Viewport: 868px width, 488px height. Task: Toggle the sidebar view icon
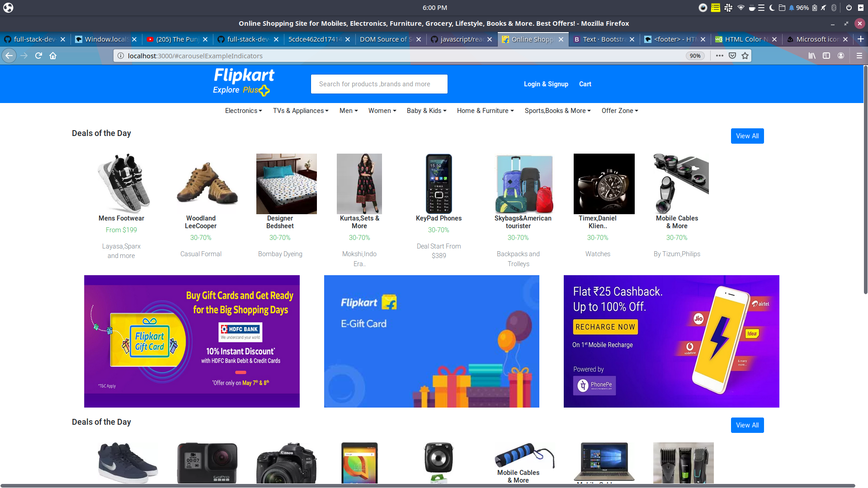pos(826,56)
